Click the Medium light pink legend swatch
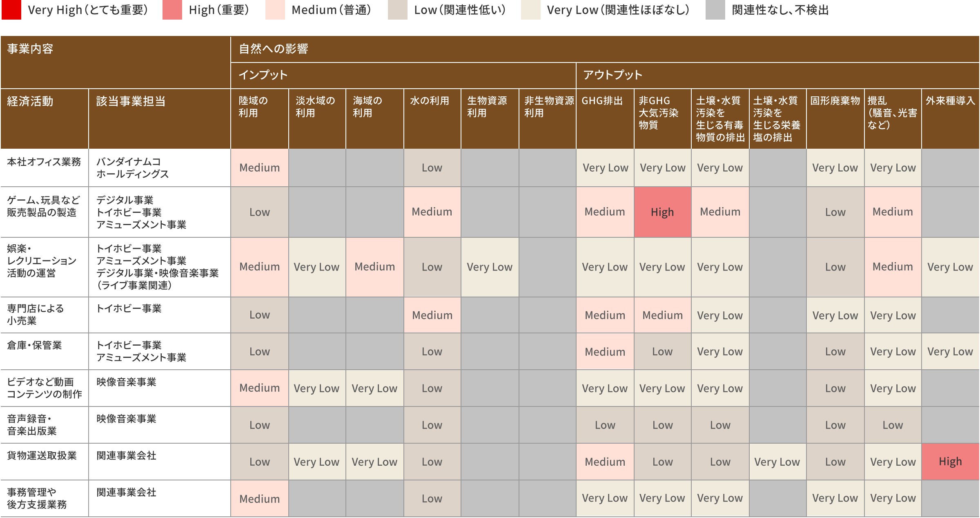 (275, 10)
